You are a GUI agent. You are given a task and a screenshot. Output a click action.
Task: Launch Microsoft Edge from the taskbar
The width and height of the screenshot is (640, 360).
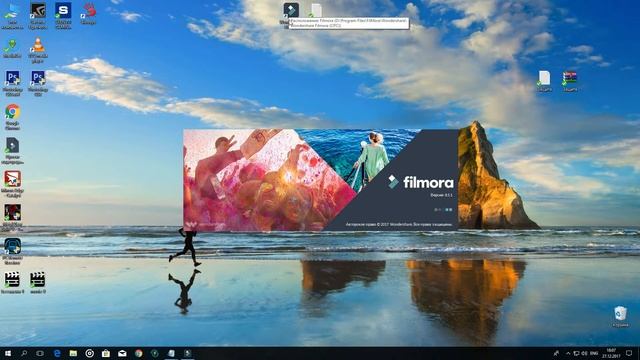click(x=57, y=353)
